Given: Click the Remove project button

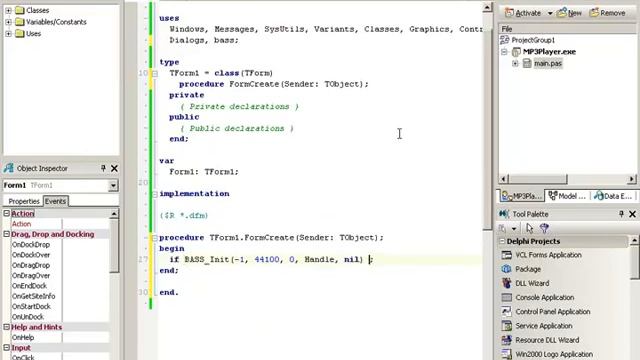Looking at the screenshot, I should (607, 13).
